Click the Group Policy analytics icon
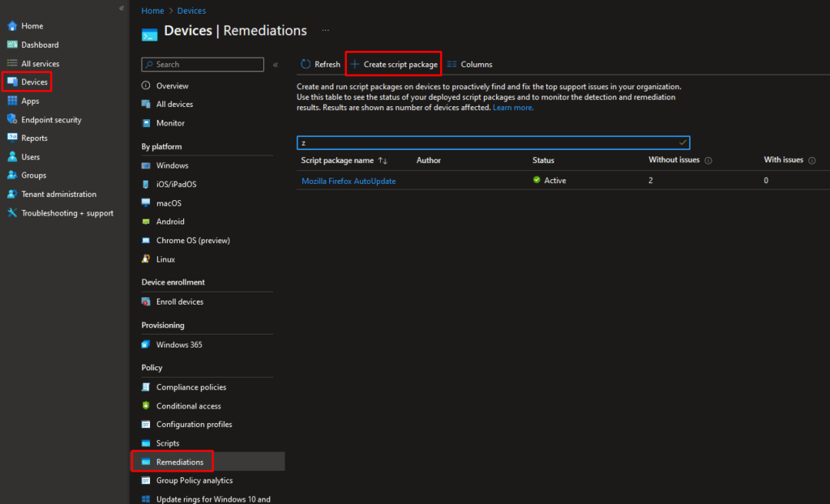 click(x=146, y=481)
